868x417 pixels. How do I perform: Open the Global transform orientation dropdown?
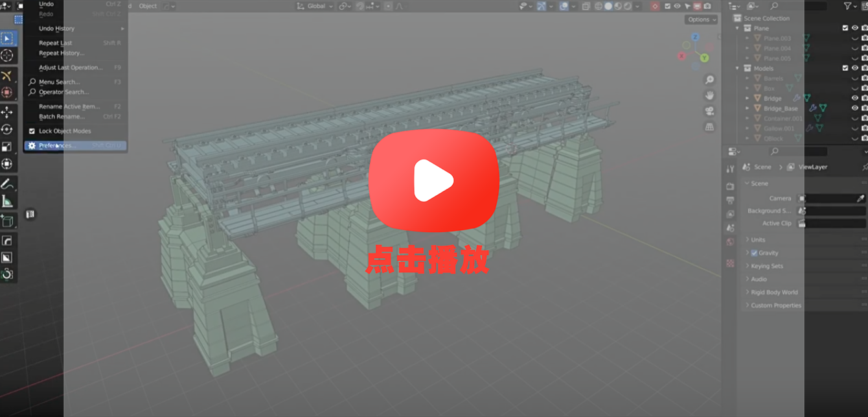click(315, 6)
